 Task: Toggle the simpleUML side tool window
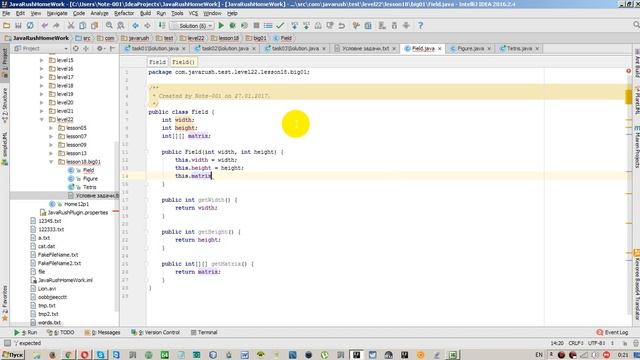pyautogui.click(x=4, y=148)
